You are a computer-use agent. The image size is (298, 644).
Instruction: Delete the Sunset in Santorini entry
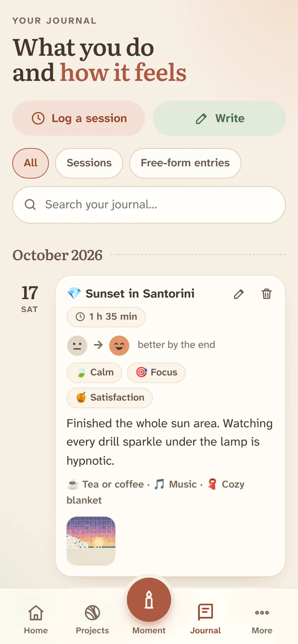pos(267,294)
